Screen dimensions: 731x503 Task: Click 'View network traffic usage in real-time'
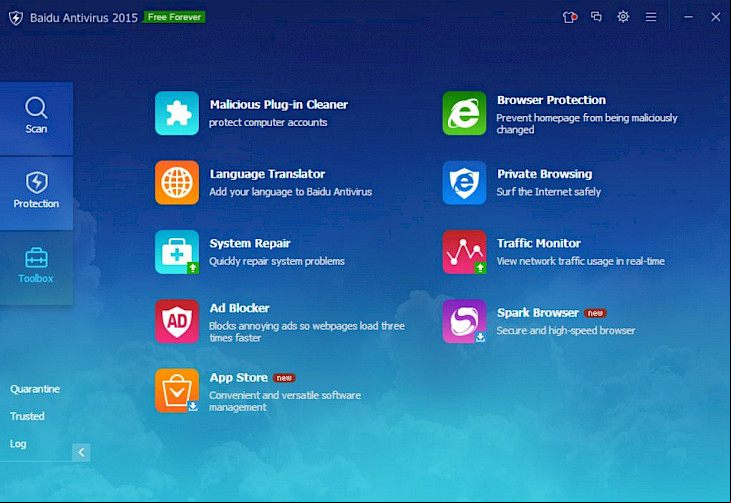[x=580, y=261]
